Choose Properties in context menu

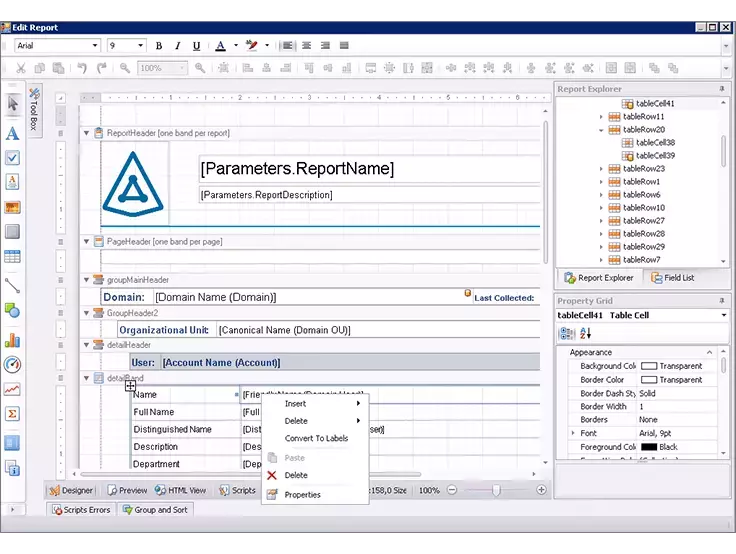pyautogui.click(x=315, y=495)
